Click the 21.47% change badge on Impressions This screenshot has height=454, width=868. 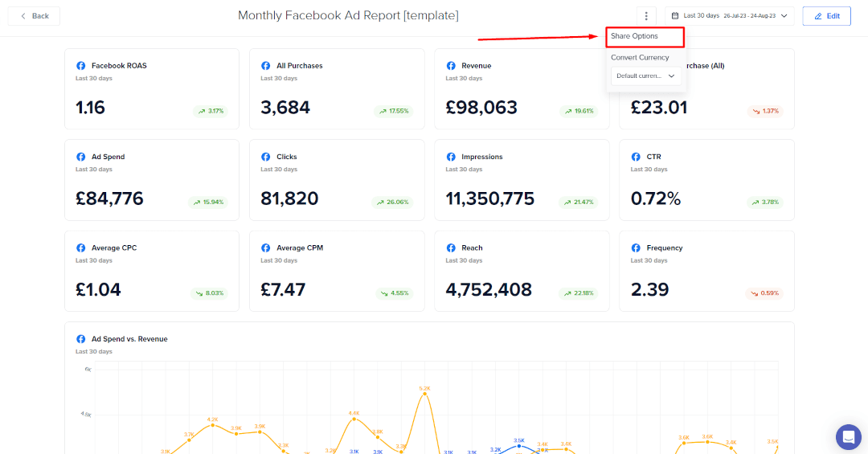pos(579,202)
